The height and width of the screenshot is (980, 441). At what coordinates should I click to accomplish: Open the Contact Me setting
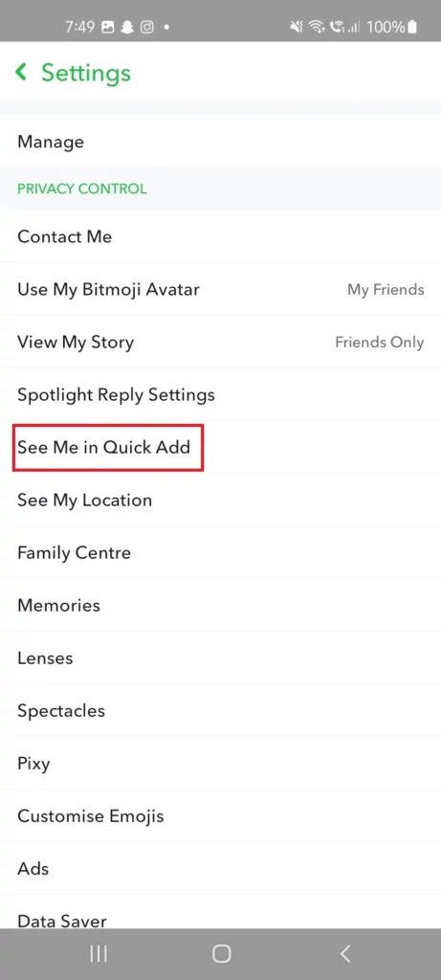pyautogui.click(x=220, y=236)
